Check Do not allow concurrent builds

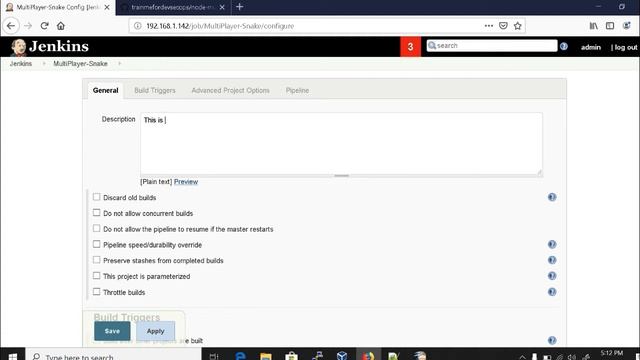coord(96,213)
